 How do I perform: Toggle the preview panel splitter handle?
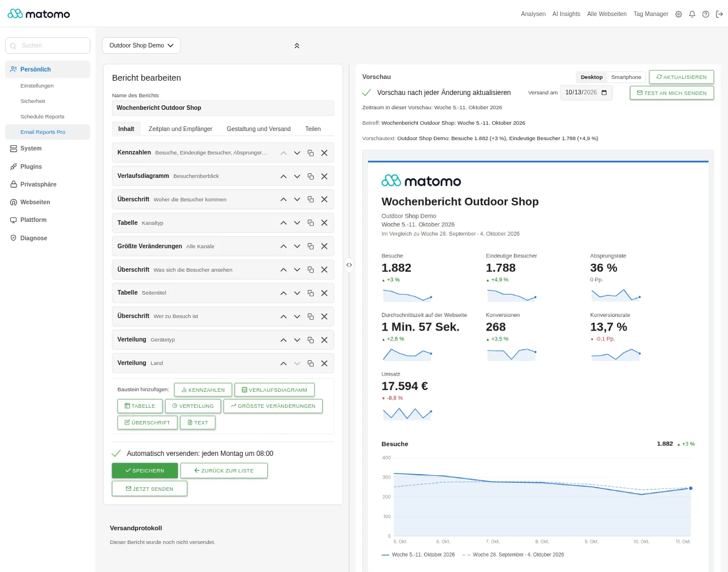tap(349, 265)
